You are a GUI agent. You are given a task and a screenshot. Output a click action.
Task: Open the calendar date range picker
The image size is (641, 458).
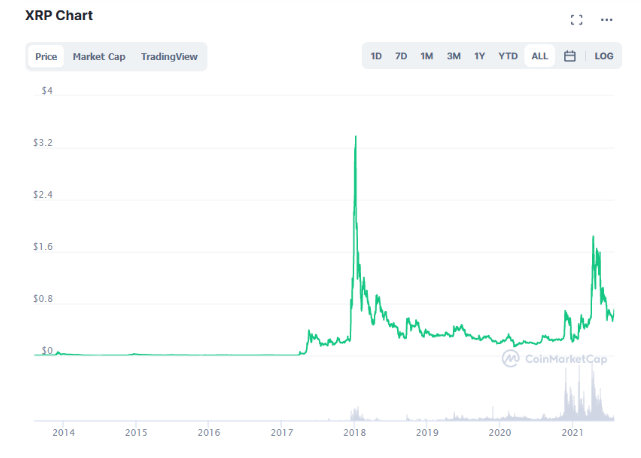[569, 56]
